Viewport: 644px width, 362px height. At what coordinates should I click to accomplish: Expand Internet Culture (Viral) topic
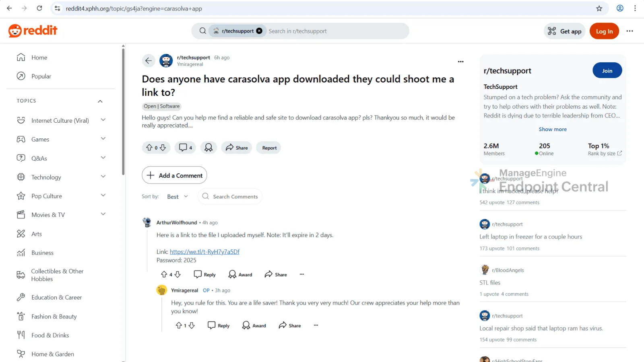103,120
